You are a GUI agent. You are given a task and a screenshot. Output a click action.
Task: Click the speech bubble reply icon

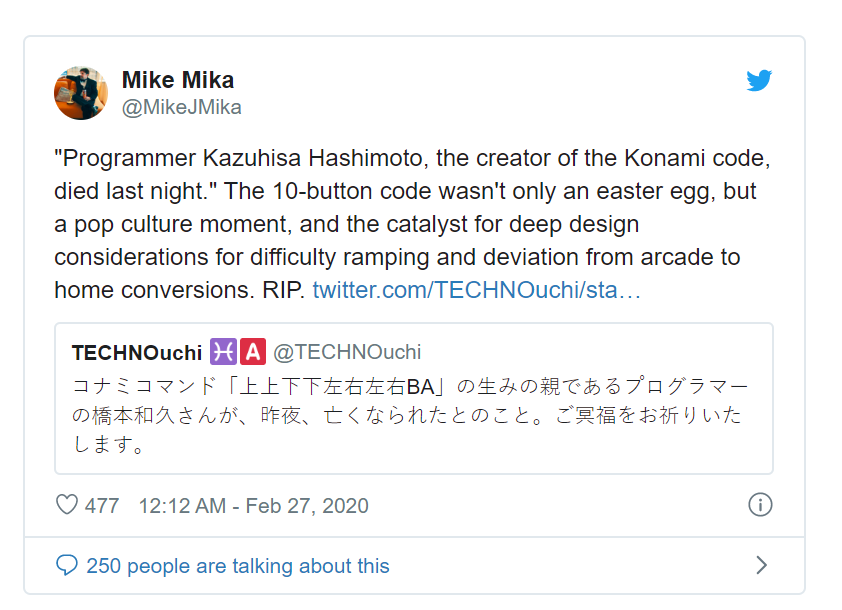(x=67, y=566)
